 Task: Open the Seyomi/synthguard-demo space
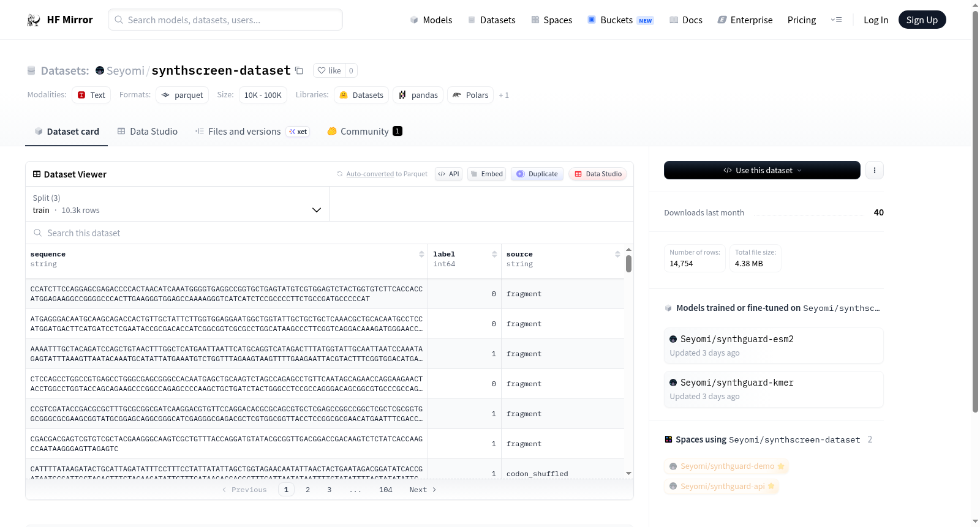(x=726, y=466)
